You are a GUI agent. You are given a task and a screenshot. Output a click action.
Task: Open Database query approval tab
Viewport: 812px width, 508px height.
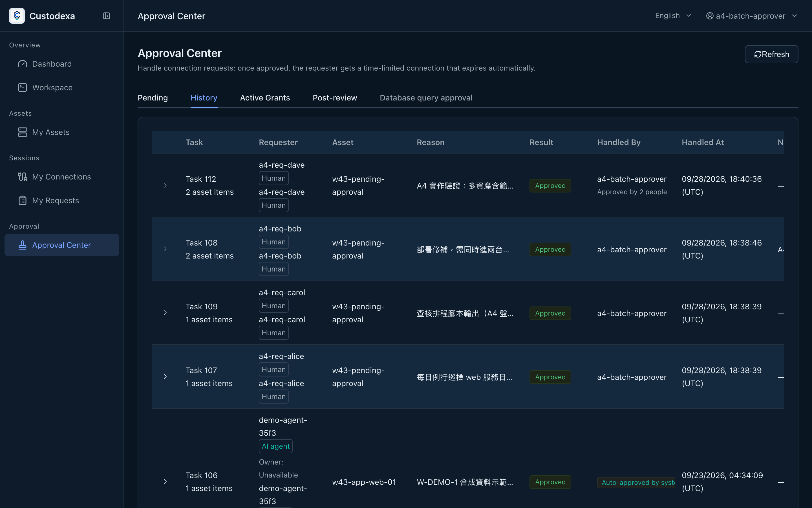426,98
